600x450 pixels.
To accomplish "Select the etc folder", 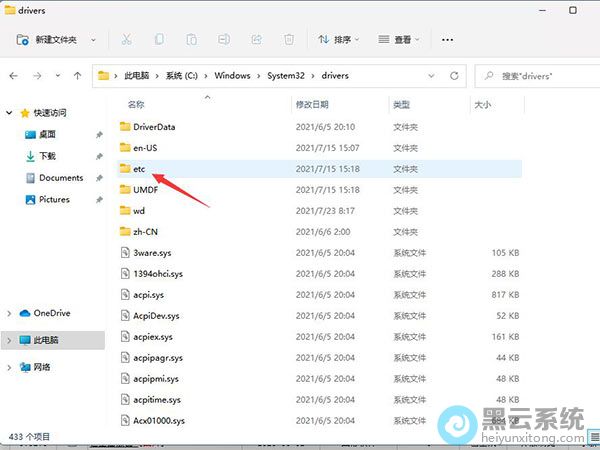I will coord(139,169).
